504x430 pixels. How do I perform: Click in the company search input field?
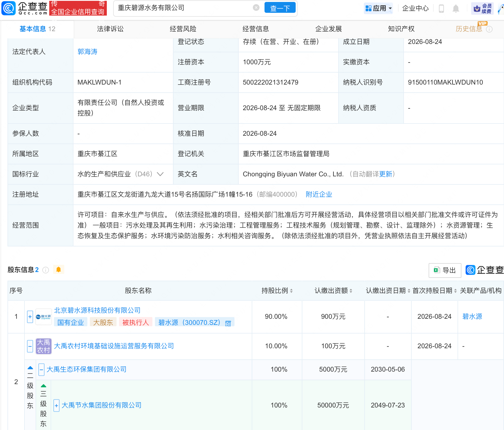coord(184,8)
